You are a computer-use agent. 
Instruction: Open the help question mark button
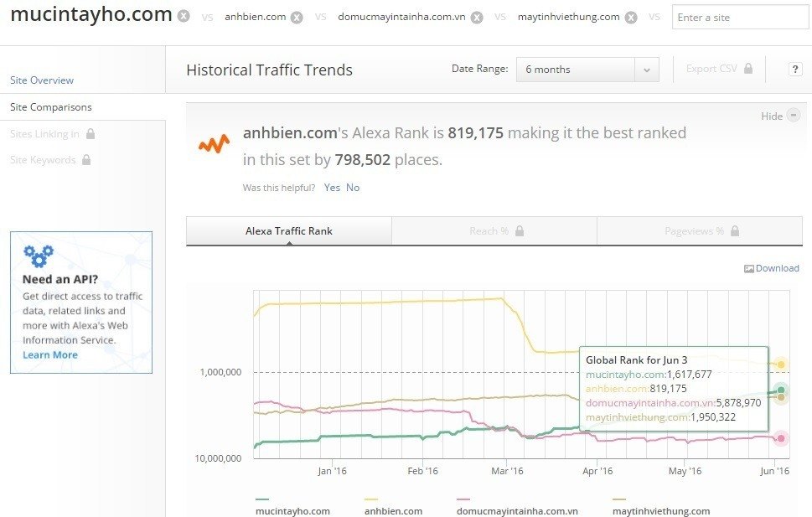point(795,69)
